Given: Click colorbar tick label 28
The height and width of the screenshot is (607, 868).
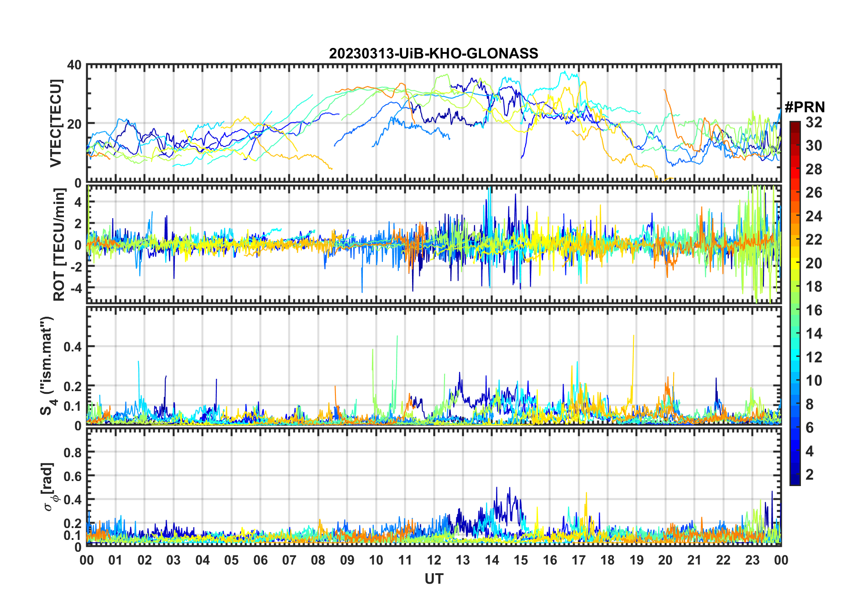Looking at the screenshot, I should [814, 169].
